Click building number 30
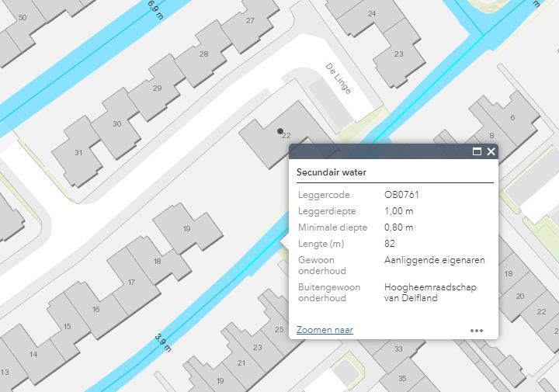The height and width of the screenshot is (392, 559). [116, 123]
